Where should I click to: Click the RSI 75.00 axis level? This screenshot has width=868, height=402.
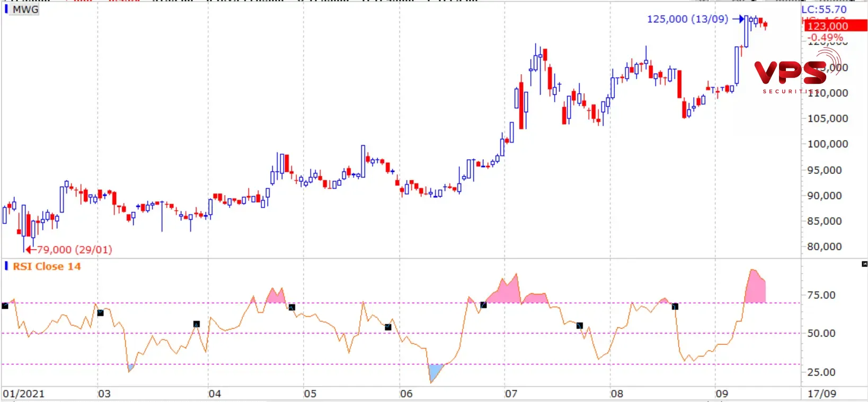pyautogui.click(x=821, y=295)
